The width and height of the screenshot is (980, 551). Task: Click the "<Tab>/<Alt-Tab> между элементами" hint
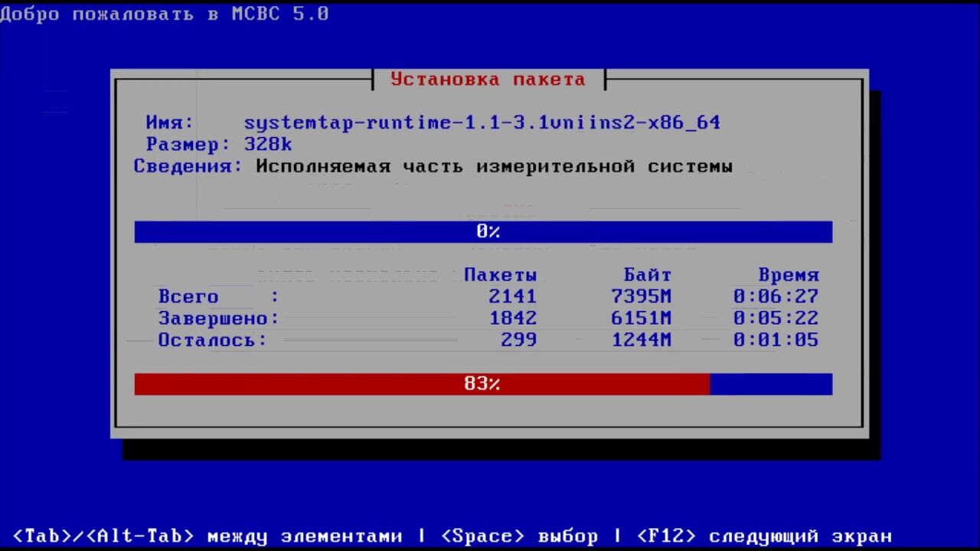click(207, 536)
